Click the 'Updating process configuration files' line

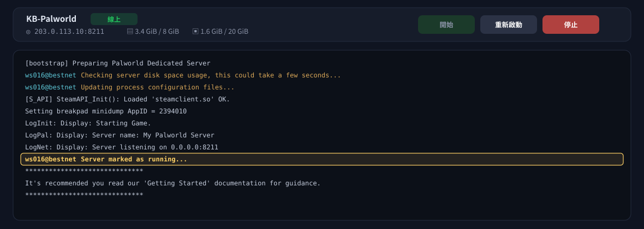(130, 87)
